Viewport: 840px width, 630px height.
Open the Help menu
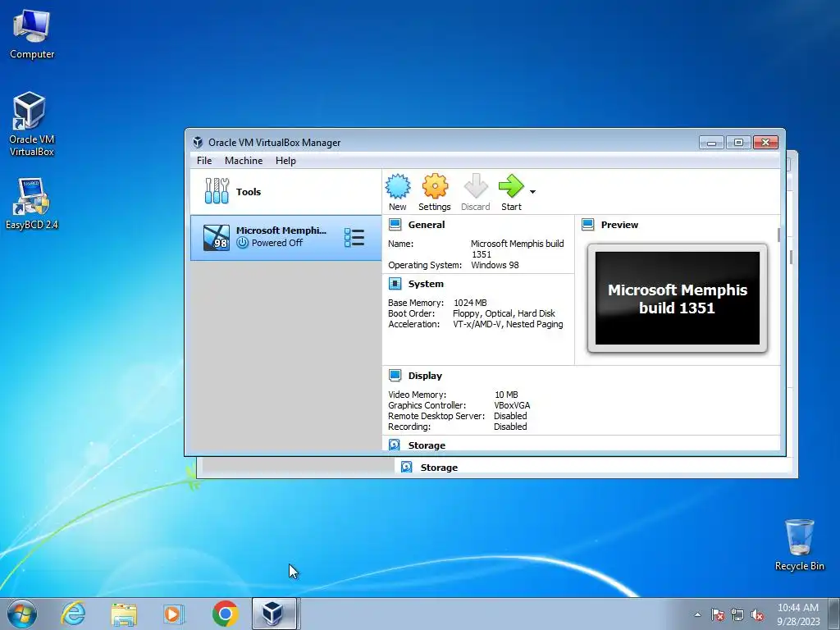[x=285, y=161]
